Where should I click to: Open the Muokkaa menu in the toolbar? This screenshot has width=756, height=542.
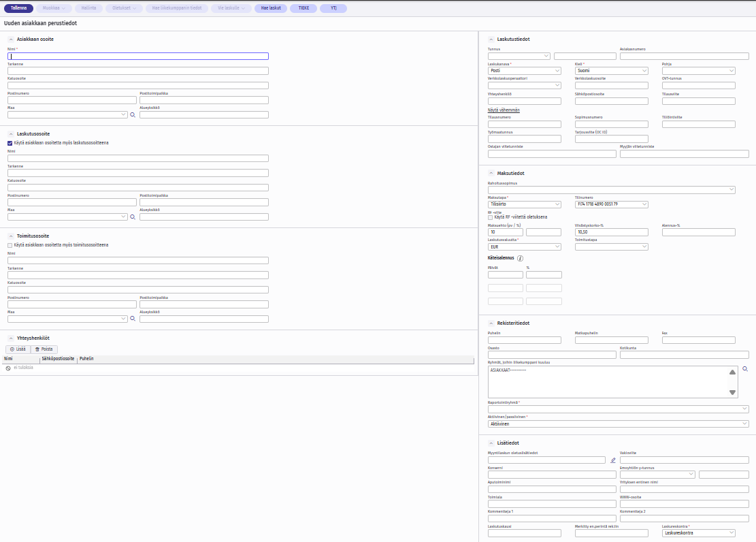(x=54, y=9)
